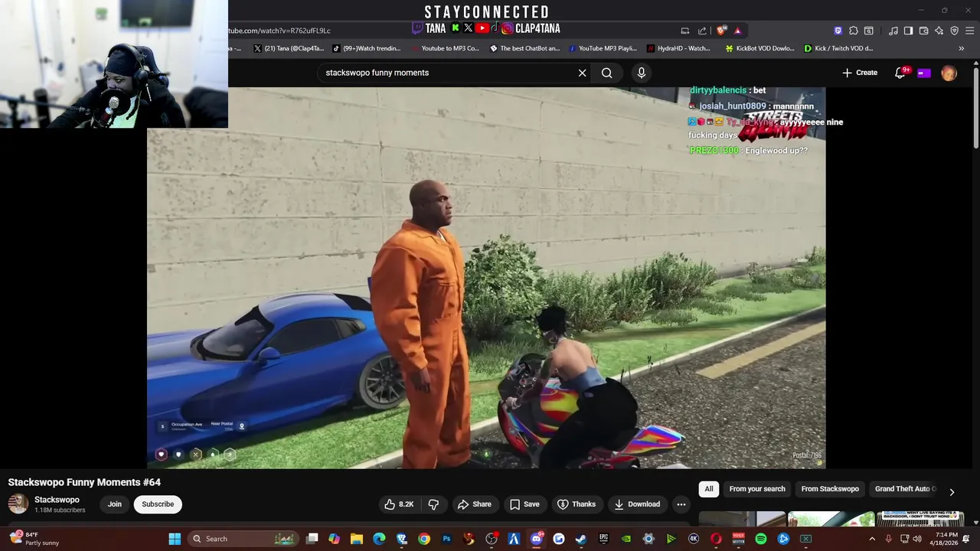Clear the YouTube search box text
This screenshot has height=551, width=980.
pyautogui.click(x=582, y=73)
